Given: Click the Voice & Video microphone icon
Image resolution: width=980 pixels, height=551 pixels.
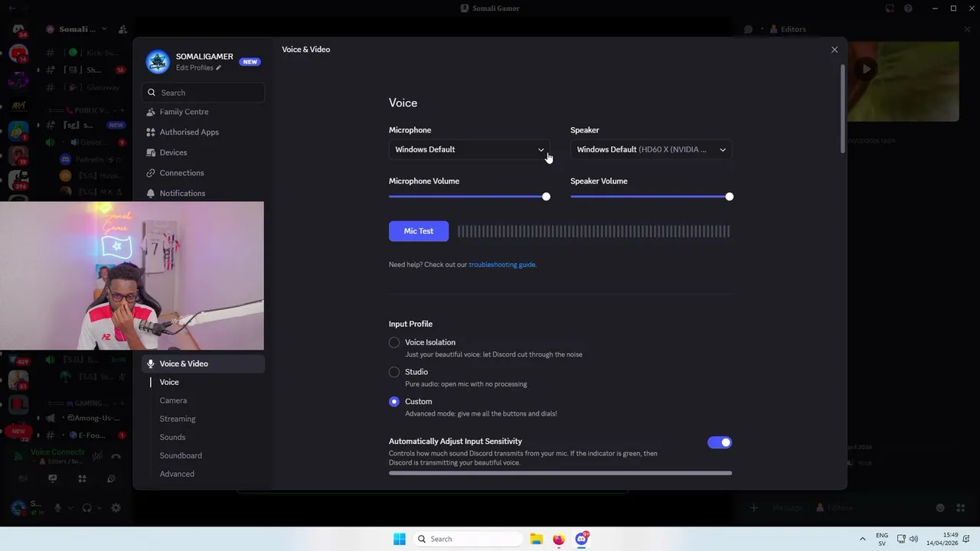Looking at the screenshot, I should pyautogui.click(x=151, y=364).
